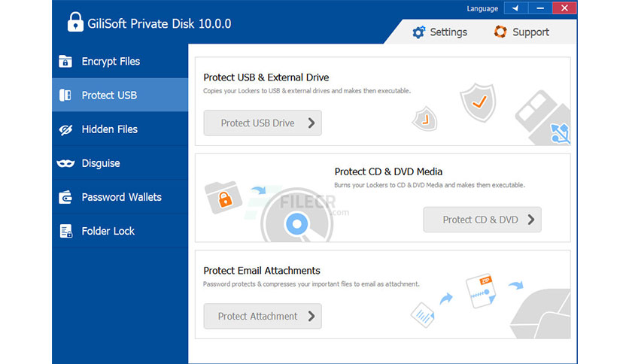Click the Protect CD & DVD button

click(x=482, y=220)
